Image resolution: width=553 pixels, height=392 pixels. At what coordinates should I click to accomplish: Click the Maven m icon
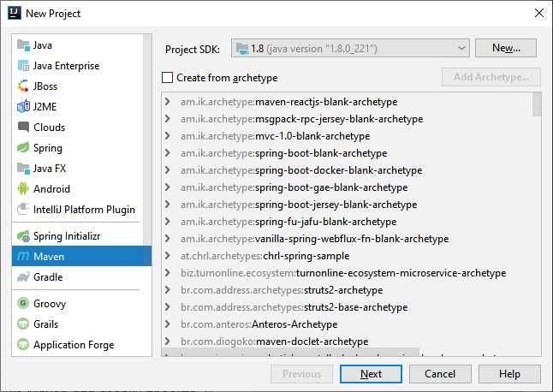(24, 256)
